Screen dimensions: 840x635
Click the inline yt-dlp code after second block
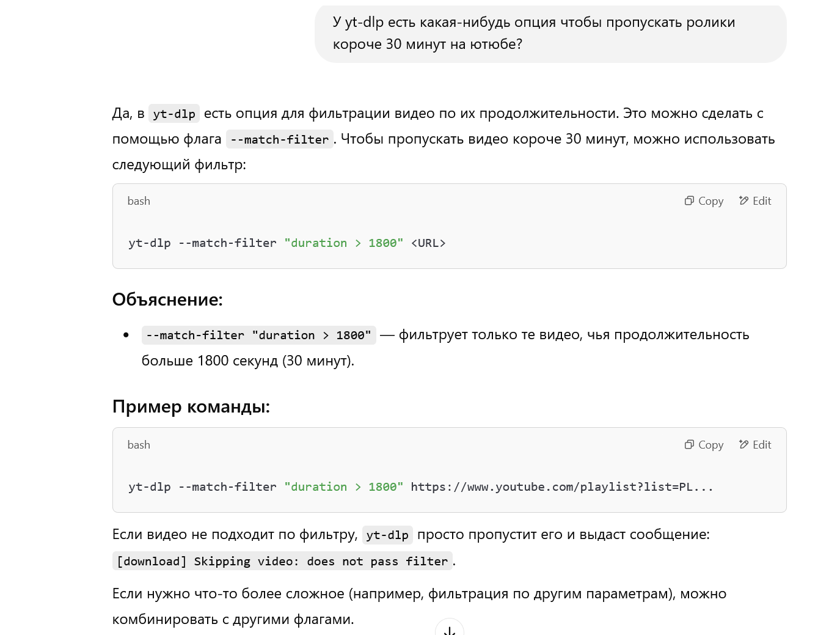point(387,535)
